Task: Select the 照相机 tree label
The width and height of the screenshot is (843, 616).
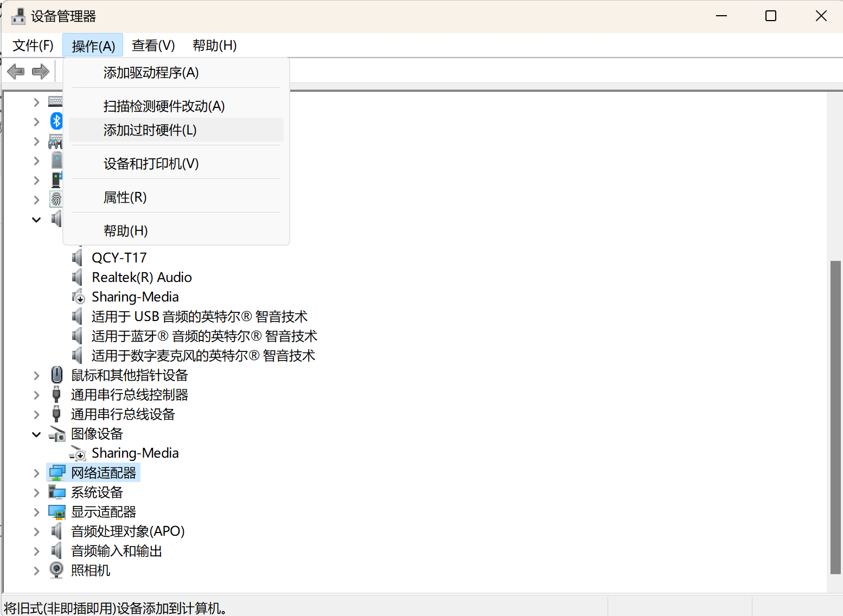Action: pyautogui.click(x=91, y=570)
